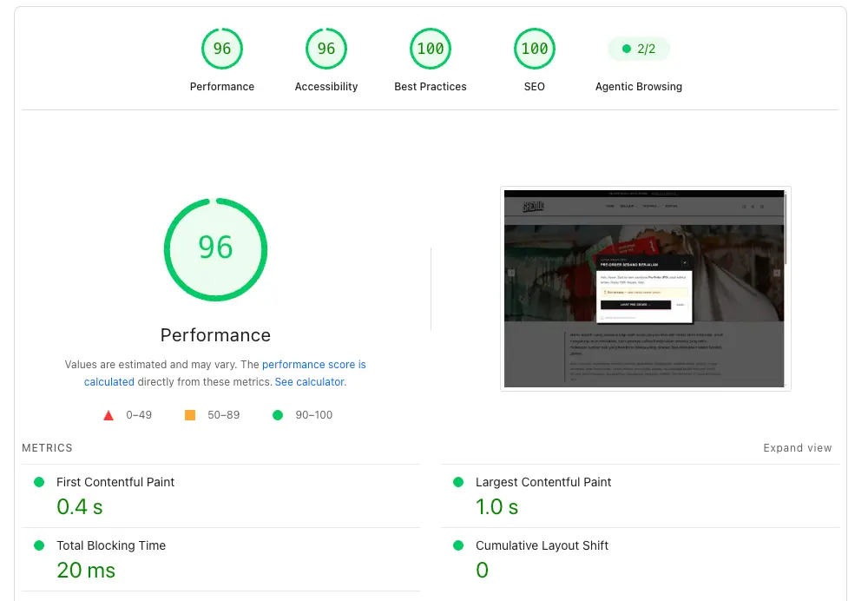Image resolution: width=868 pixels, height=601 pixels.
Task: Jump to the Performance score gauge at top
Action: (x=222, y=49)
